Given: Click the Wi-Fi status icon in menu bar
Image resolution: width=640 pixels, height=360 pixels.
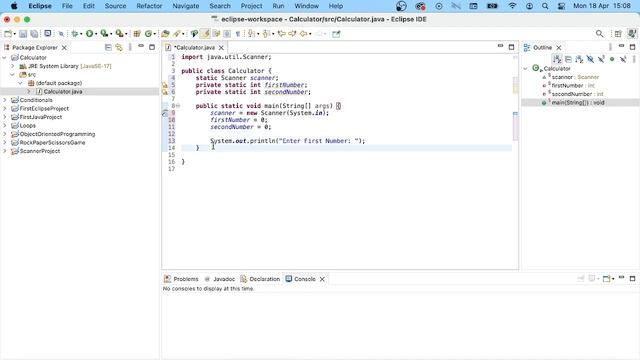Looking at the screenshot, I should coord(512,6).
